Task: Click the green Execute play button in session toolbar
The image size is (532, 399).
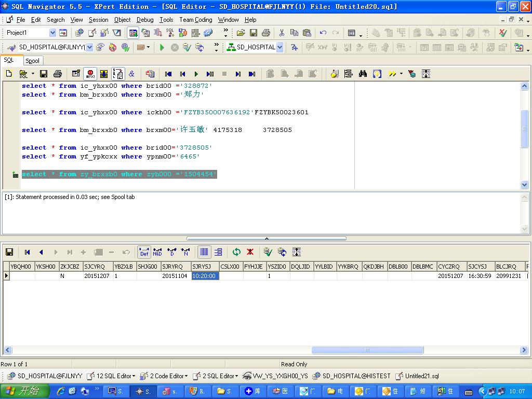Action: point(162,47)
